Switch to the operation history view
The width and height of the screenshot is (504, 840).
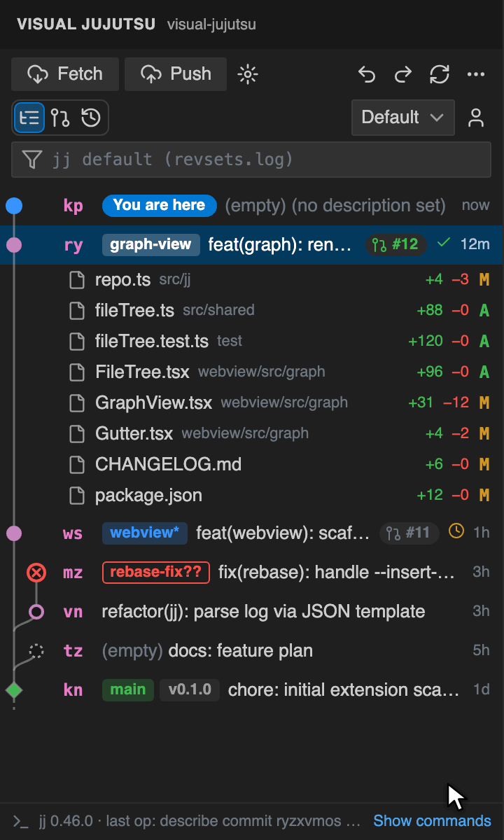[91, 118]
